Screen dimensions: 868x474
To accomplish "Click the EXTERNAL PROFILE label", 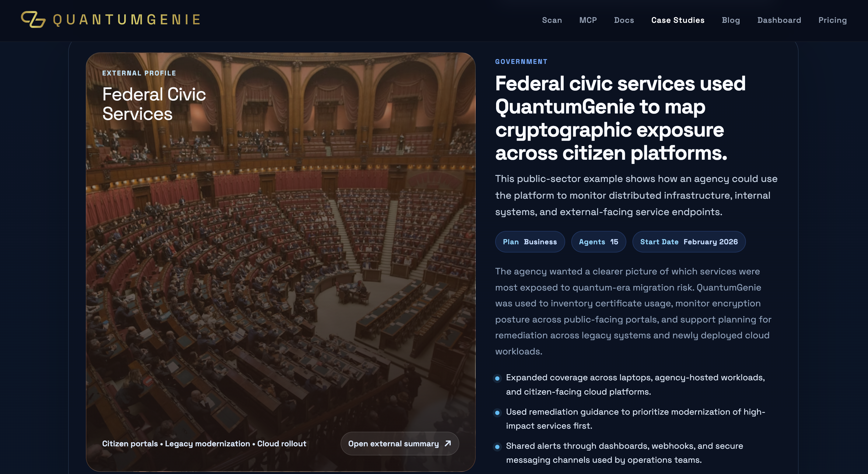I will [139, 73].
